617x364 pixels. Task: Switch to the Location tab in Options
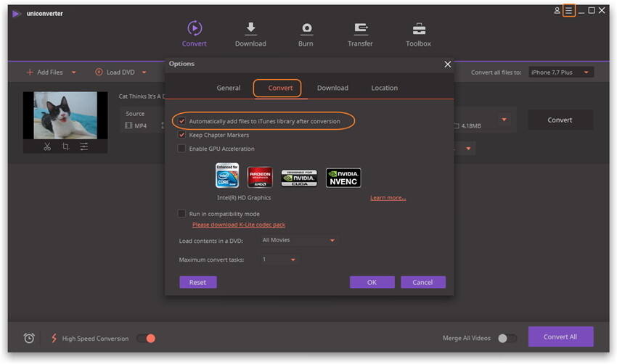pyautogui.click(x=385, y=88)
